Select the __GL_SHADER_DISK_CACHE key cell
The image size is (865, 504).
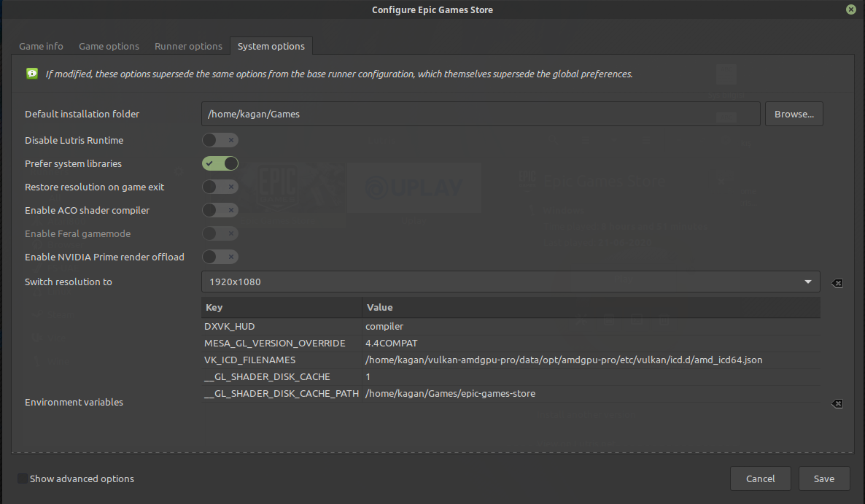click(x=282, y=376)
